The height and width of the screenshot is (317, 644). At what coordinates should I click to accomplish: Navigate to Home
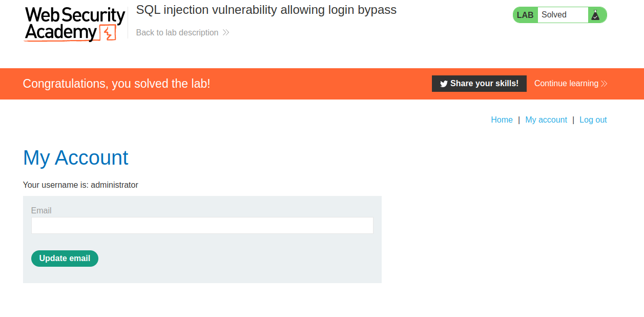click(502, 120)
